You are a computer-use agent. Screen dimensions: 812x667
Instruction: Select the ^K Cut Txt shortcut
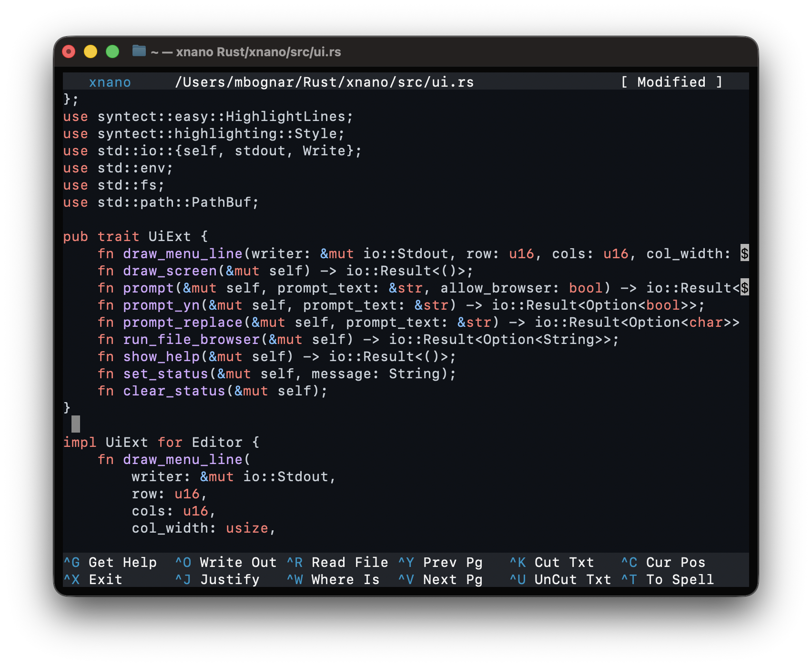(x=552, y=562)
